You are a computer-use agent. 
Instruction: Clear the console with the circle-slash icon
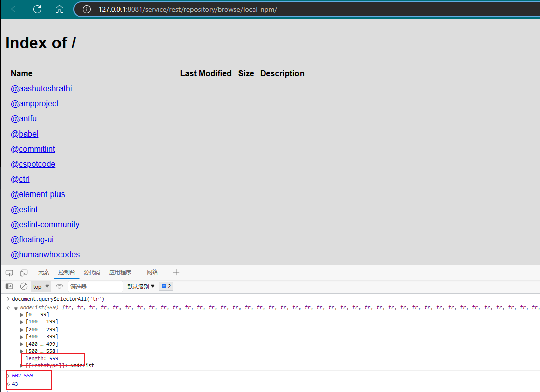pyautogui.click(x=23, y=286)
